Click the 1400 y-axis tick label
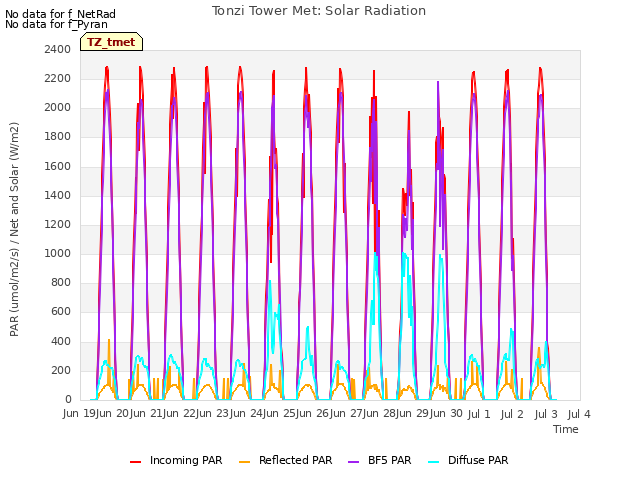The width and height of the screenshot is (640, 480). pos(58,196)
